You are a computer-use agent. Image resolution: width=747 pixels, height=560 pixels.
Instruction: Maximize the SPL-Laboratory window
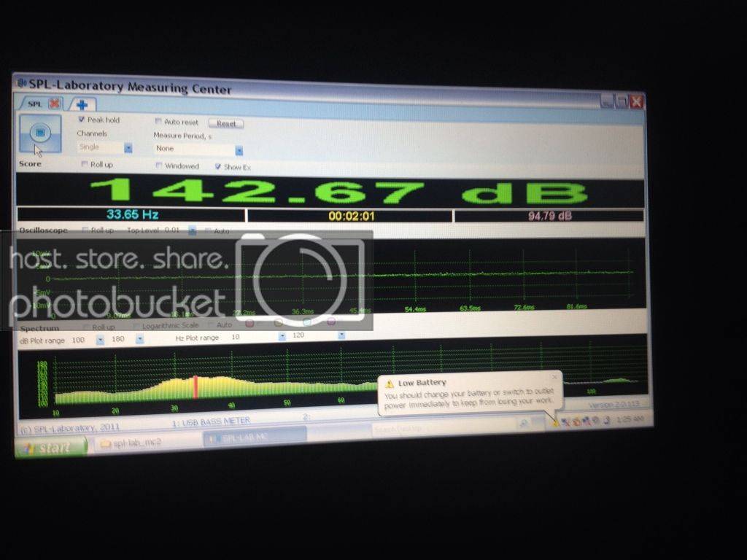(622, 101)
